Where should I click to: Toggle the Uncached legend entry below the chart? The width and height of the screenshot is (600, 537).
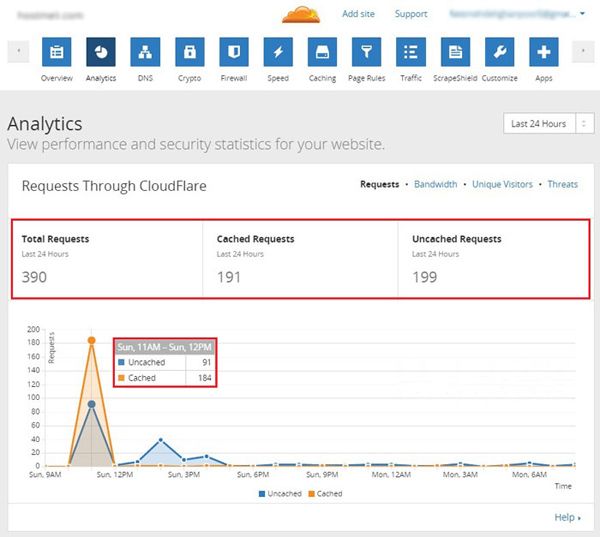(280, 494)
